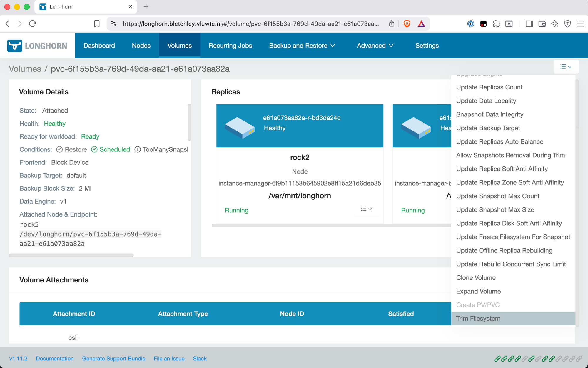Viewport: 588px width, 368px height.
Task: Open the Nodes tab
Action: point(141,46)
